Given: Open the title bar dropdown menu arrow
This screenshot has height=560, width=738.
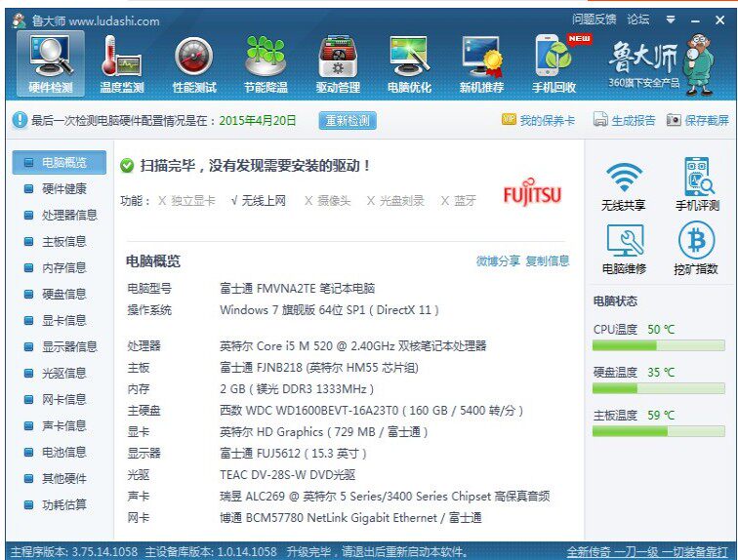Looking at the screenshot, I should [671, 20].
